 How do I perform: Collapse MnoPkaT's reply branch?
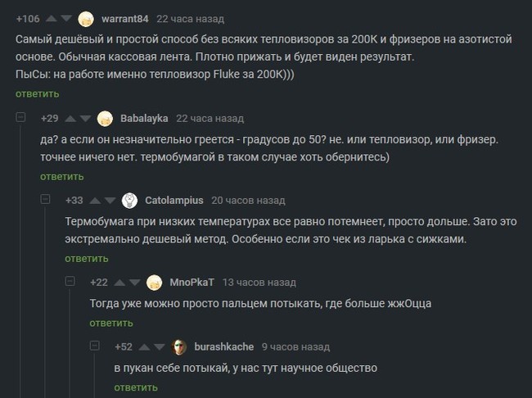[x=70, y=281]
